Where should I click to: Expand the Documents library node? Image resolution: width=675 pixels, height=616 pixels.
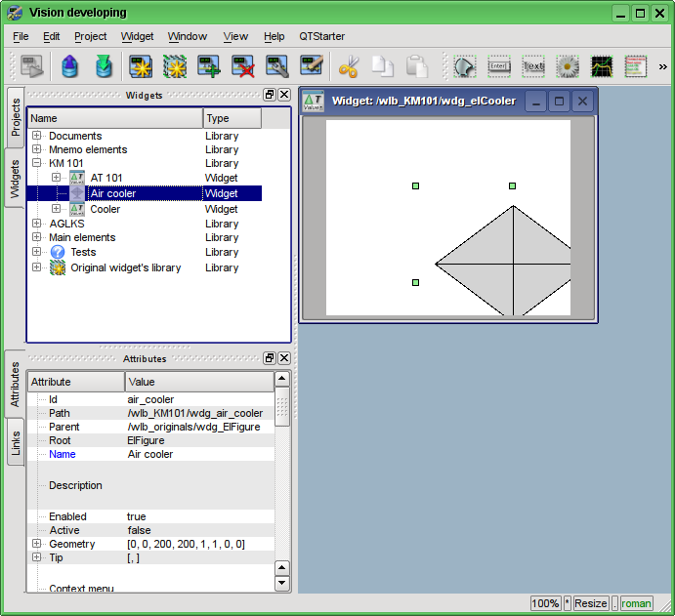[x=37, y=136]
